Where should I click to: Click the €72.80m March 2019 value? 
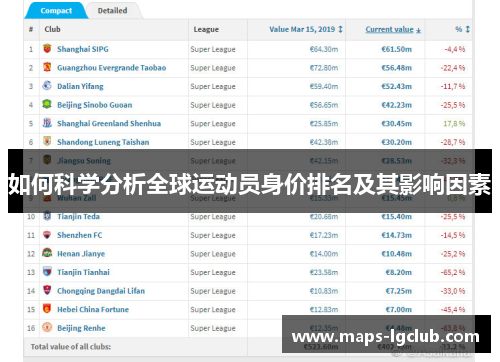(x=324, y=68)
